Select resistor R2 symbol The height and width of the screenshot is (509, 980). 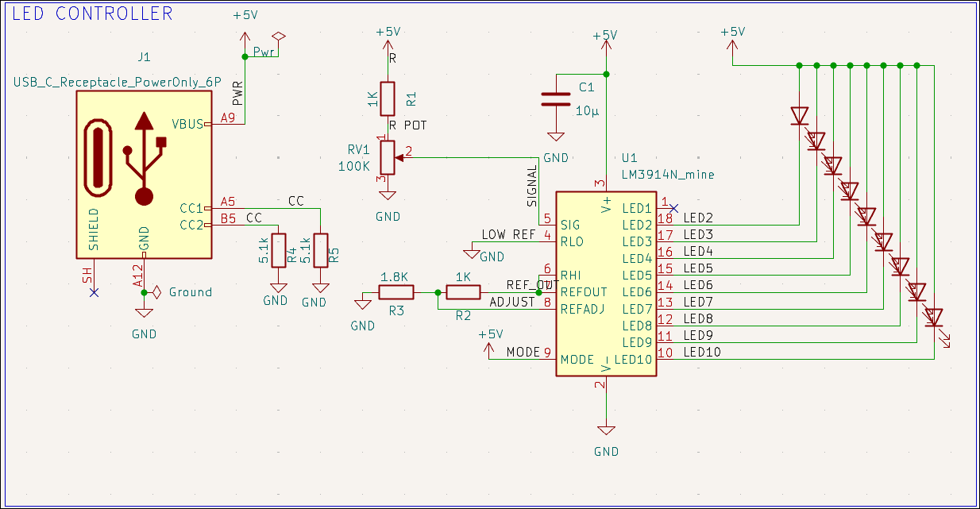(x=463, y=292)
